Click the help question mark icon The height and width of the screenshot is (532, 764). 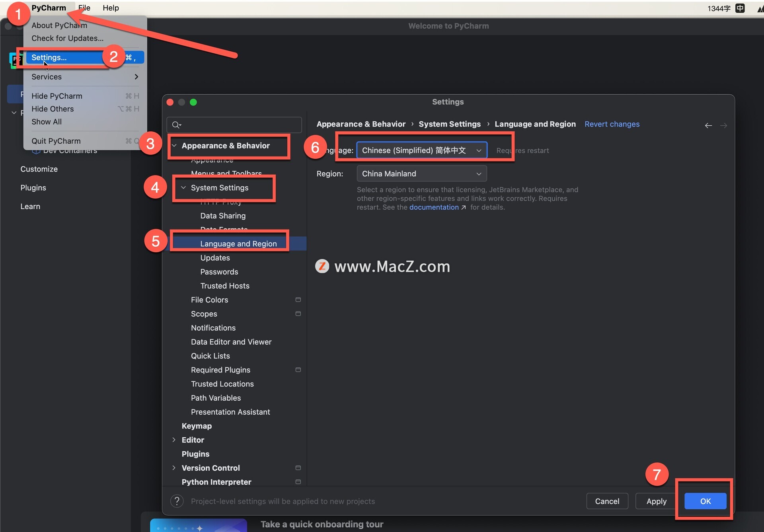tap(177, 501)
